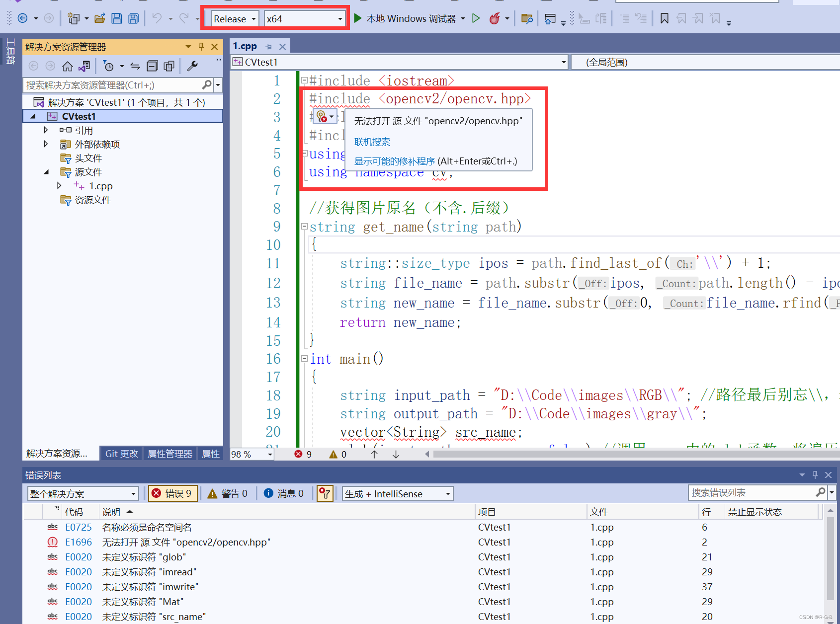The width and height of the screenshot is (840, 624).
Task: Switch to the Git 更改 tab
Action: tap(121, 454)
